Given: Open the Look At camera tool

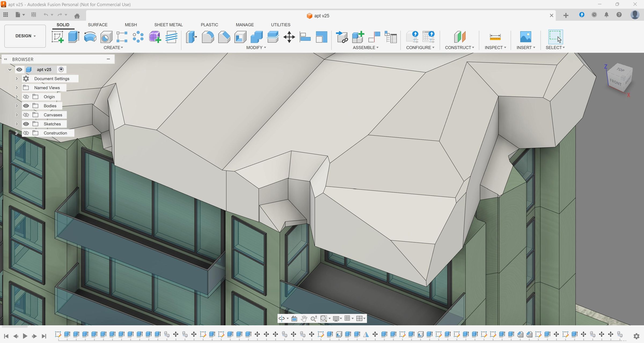Looking at the screenshot, I should (294, 318).
